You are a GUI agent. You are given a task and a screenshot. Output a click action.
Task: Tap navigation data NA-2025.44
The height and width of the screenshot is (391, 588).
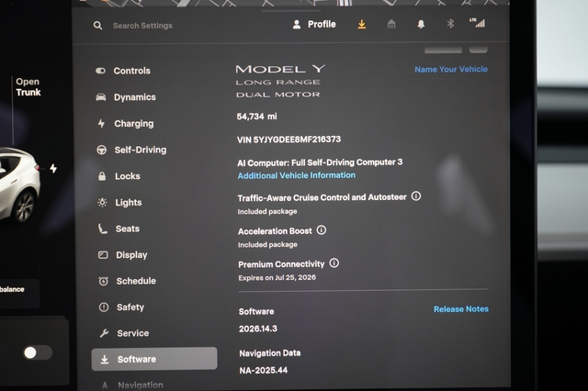264,371
